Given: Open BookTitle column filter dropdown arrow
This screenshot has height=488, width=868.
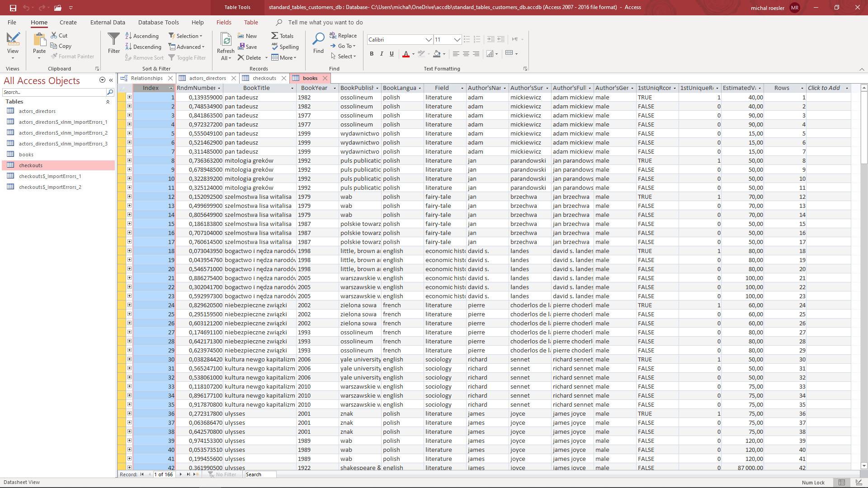Looking at the screenshot, I should coord(292,88).
